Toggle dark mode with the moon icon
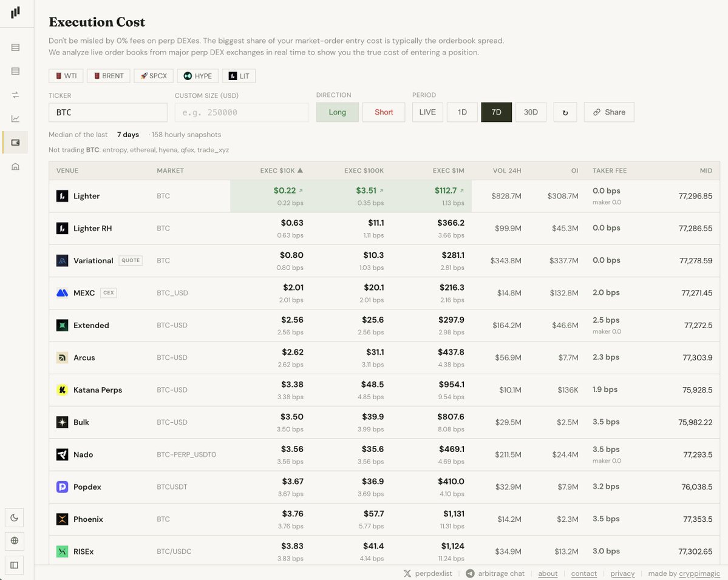The image size is (728, 580). point(15,518)
